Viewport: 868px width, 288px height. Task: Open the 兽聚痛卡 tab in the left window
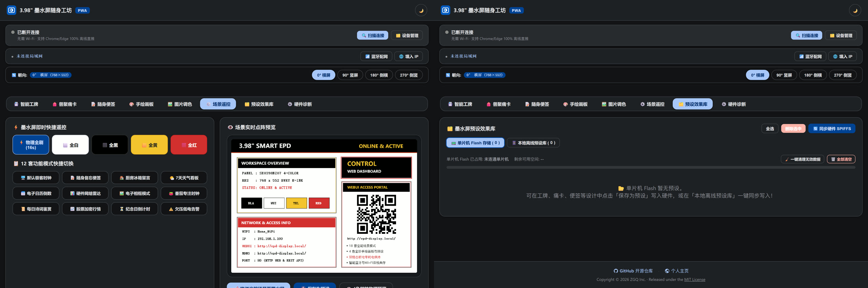pyautogui.click(x=64, y=104)
